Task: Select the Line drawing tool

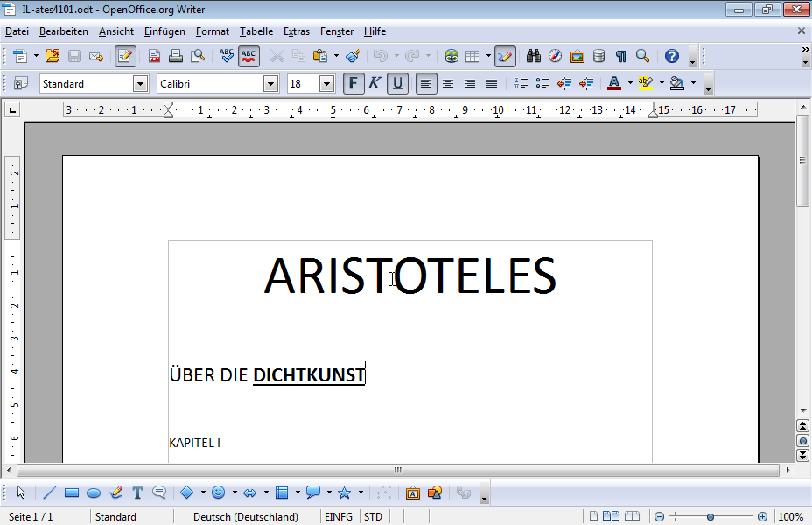Action: 50,493
